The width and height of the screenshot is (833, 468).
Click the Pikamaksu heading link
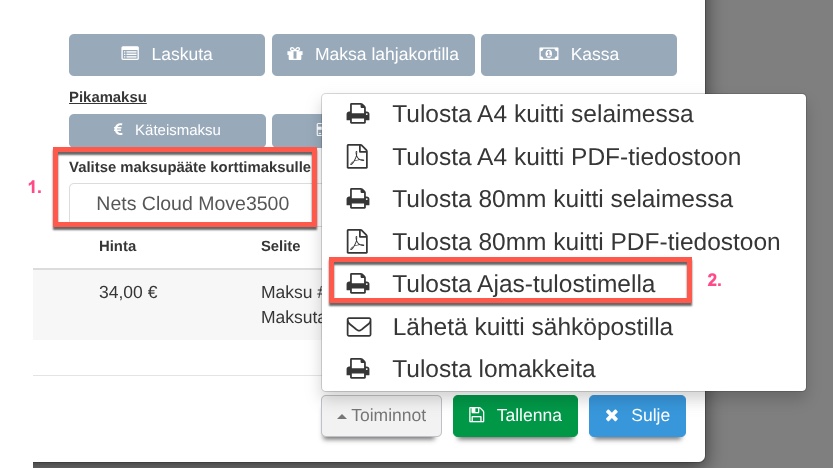[x=108, y=97]
